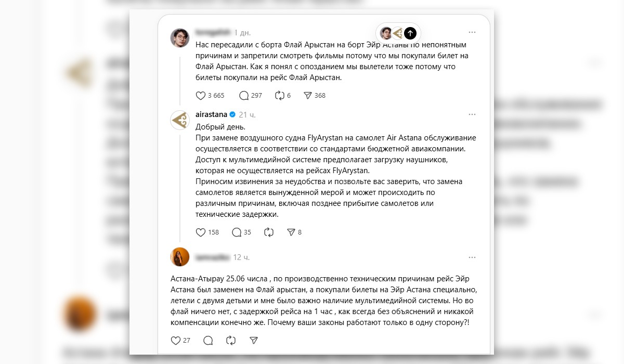
Task: Open the airastana logo avatar
Action: [x=180, y=120]
